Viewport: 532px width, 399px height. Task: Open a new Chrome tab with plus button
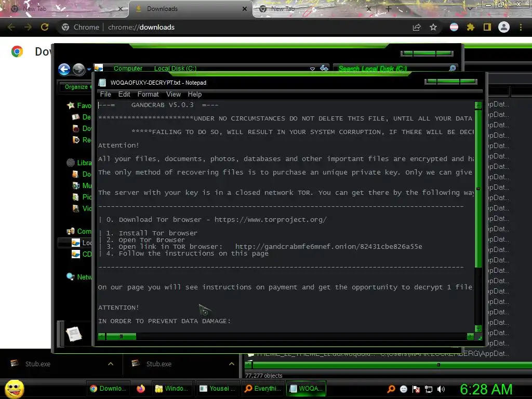[x=389, y=9]
